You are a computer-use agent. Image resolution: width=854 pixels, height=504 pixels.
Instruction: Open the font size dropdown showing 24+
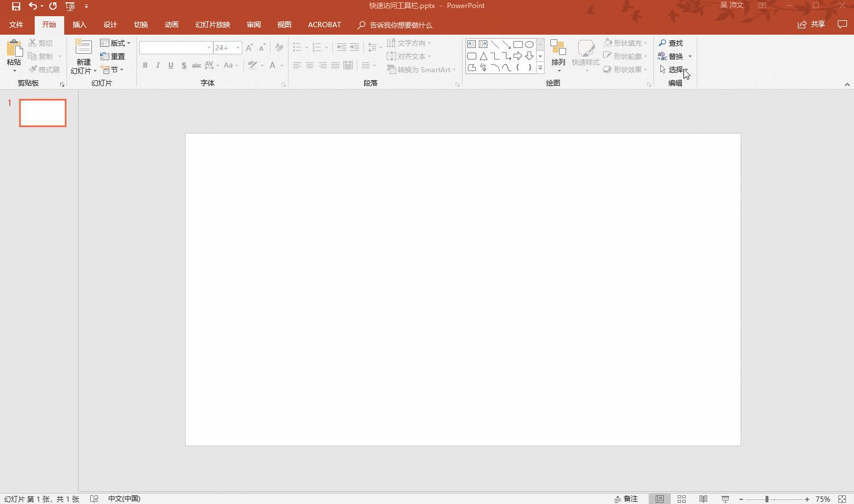(238, 48)
